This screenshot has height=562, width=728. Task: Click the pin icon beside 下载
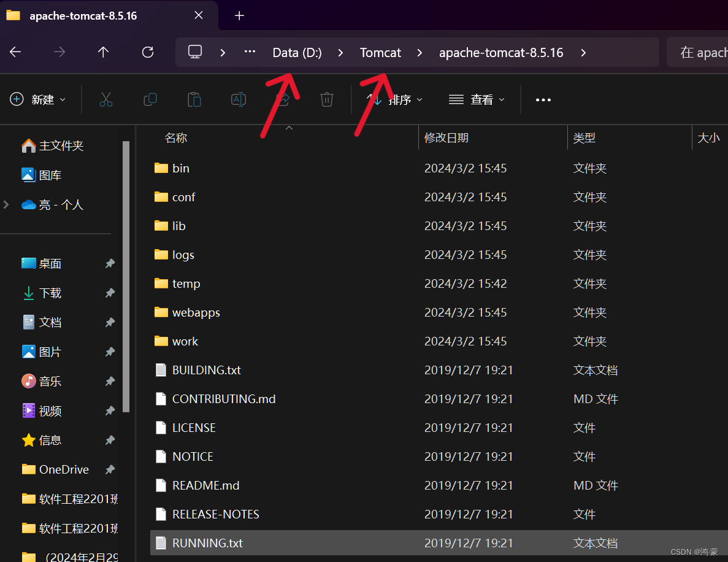(x=110, y=293)
